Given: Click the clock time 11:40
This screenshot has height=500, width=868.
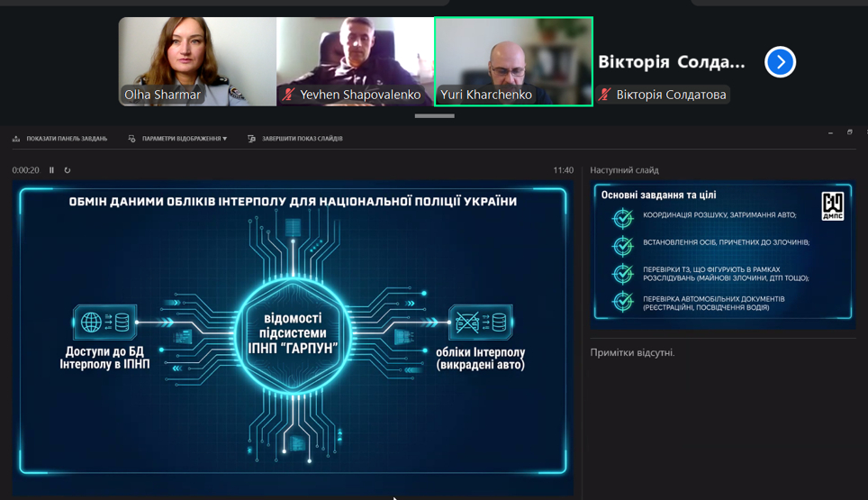Looking at the screenshot, I should (564, 170).
